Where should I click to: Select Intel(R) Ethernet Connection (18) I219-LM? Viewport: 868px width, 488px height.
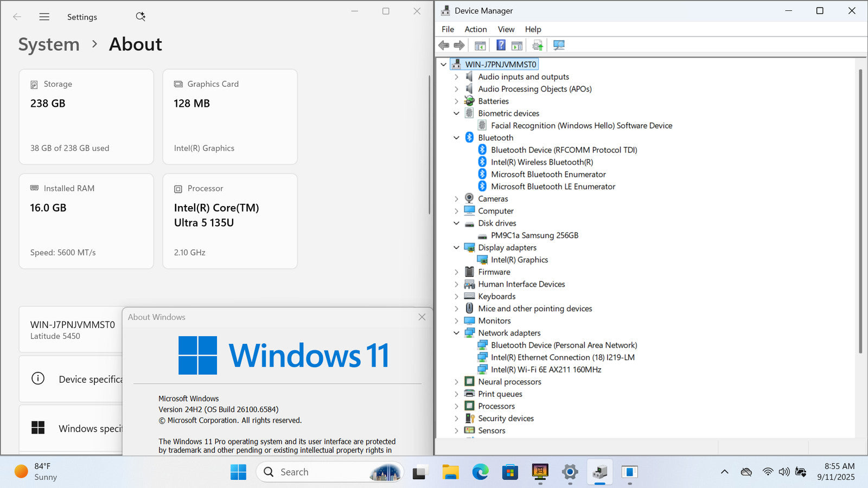(563, 357)
